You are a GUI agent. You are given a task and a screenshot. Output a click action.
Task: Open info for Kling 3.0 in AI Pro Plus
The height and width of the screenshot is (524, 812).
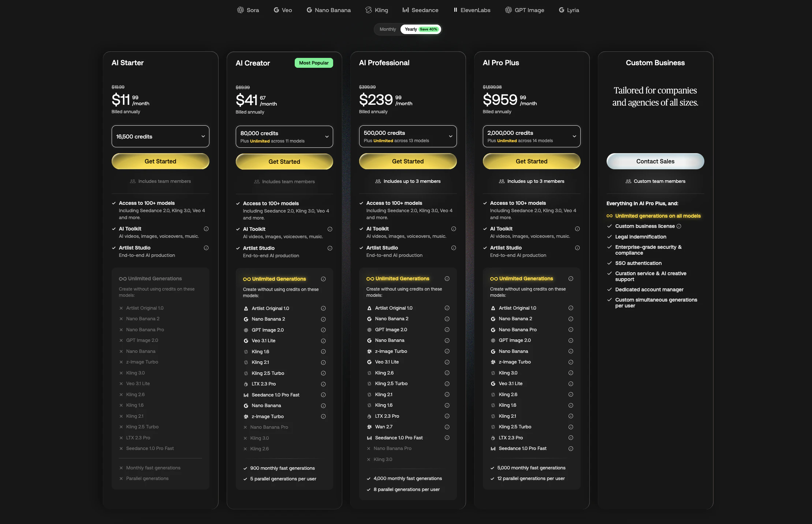pos(571,373)
